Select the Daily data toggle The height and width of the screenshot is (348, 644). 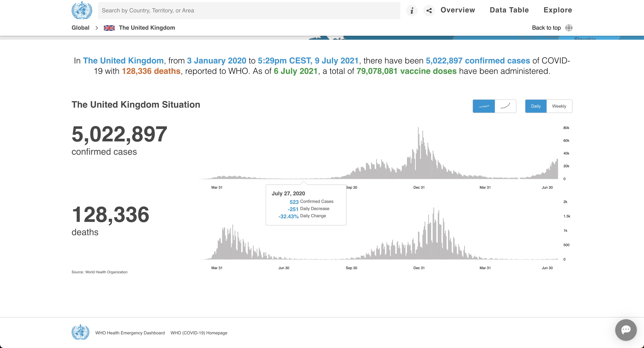[x=535, y=106]
